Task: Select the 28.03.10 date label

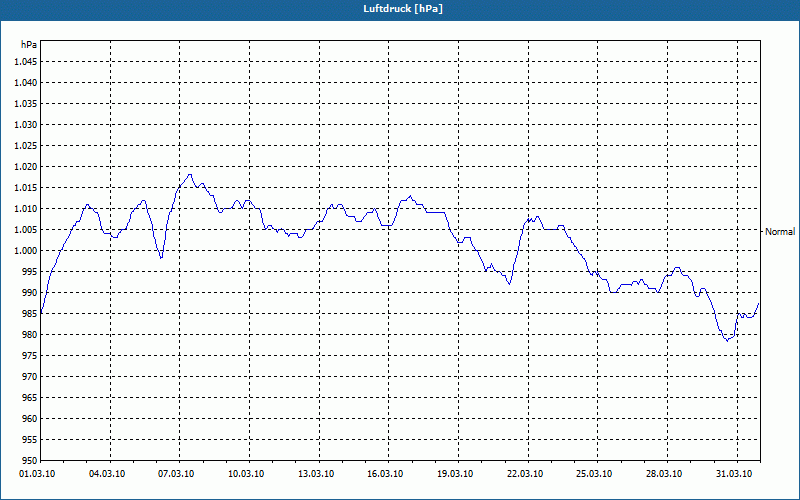Action: [x=664, y=474]
